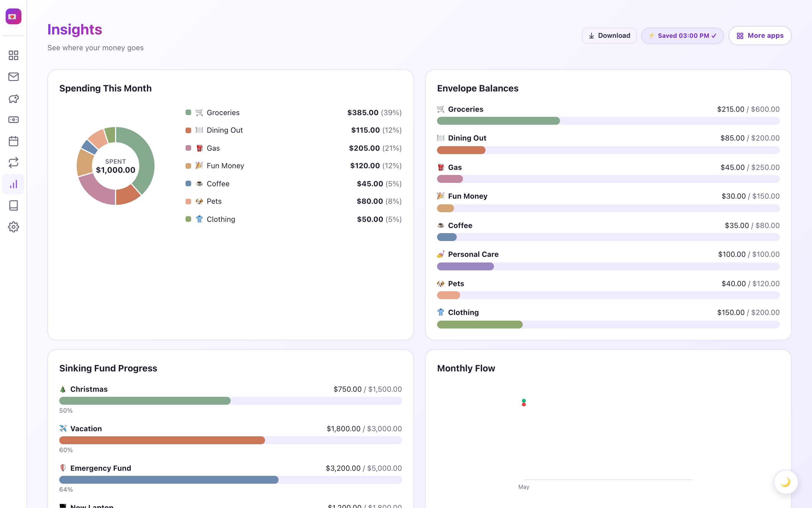Click the $385.00 (39%) Groceries amount
The width and height of the screenshot is (812, 508).
coord(374,113)
